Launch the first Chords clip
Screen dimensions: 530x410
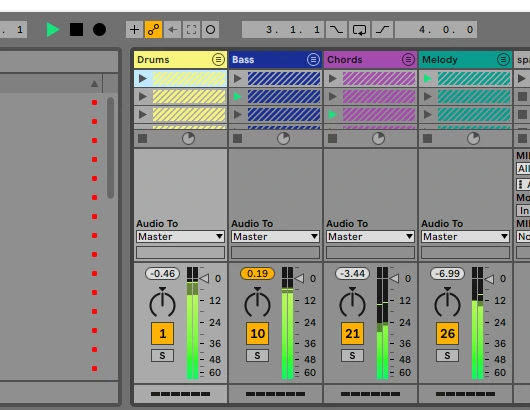pyautogui.click(x=333, y=78)
